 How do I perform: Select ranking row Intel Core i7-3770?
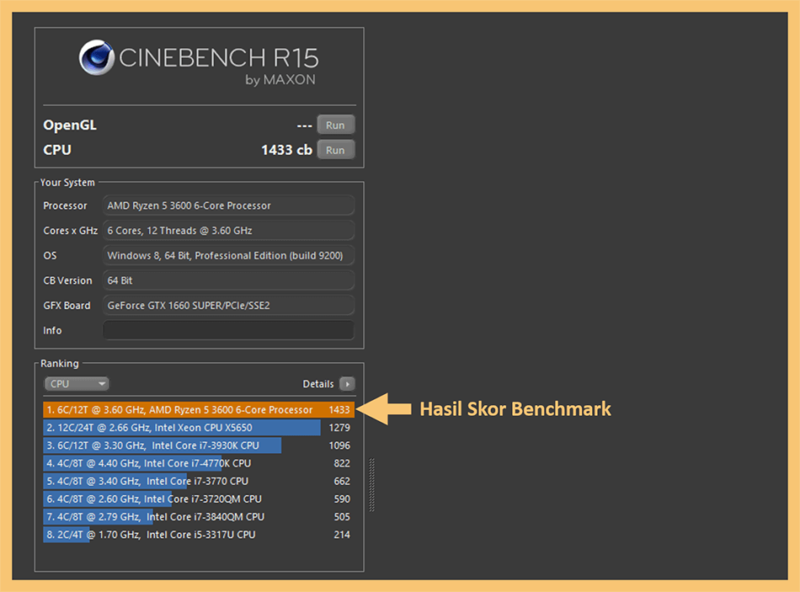[198, 481]
